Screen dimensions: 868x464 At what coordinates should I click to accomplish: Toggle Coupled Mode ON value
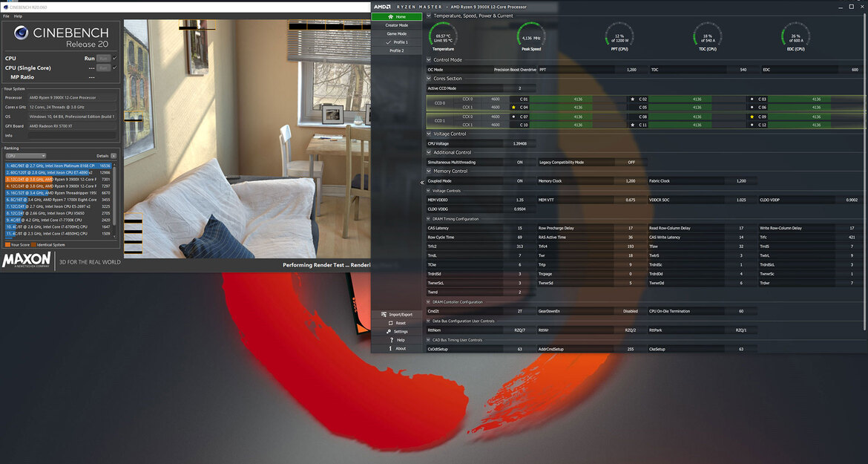click(519, 181)
